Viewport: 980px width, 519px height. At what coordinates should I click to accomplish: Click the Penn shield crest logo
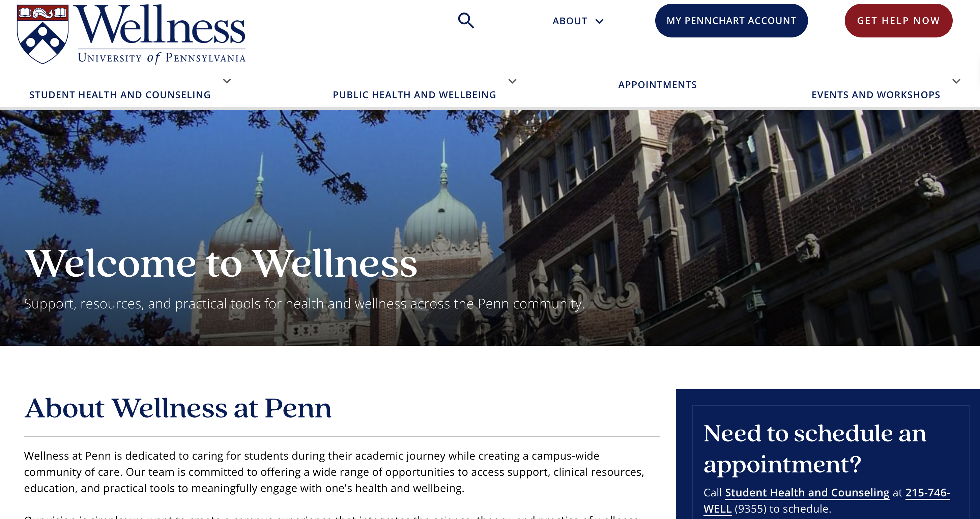click(42, 34)
